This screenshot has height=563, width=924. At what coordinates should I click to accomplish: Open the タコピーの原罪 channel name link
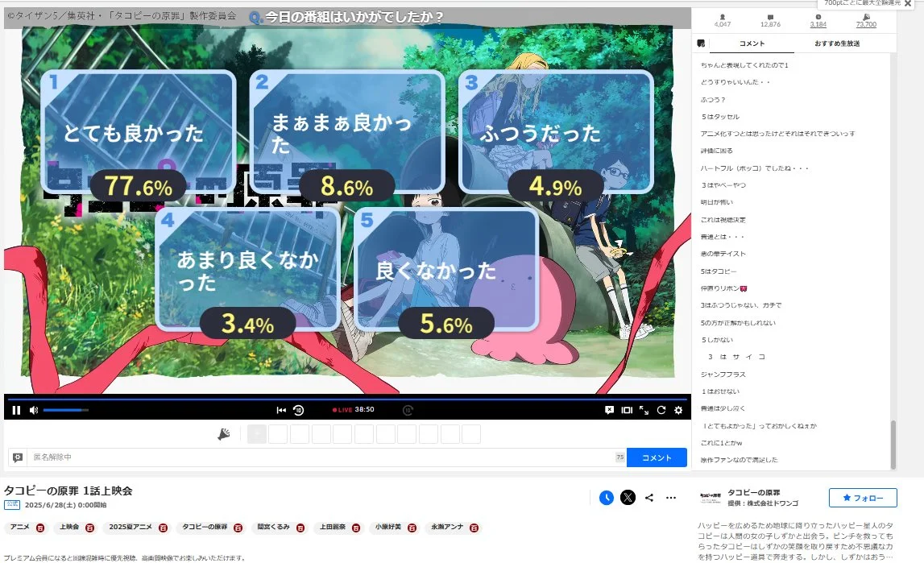click(x=754, y=492)
